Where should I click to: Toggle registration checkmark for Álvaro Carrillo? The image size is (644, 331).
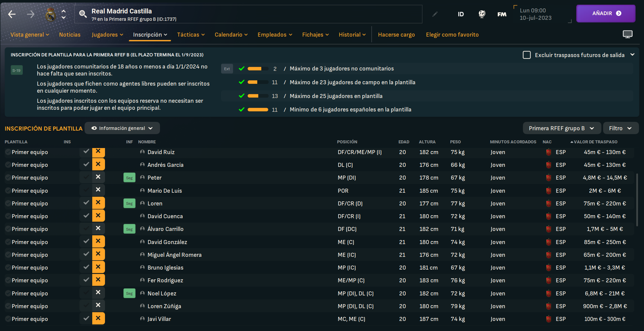[x=86, y=229]
